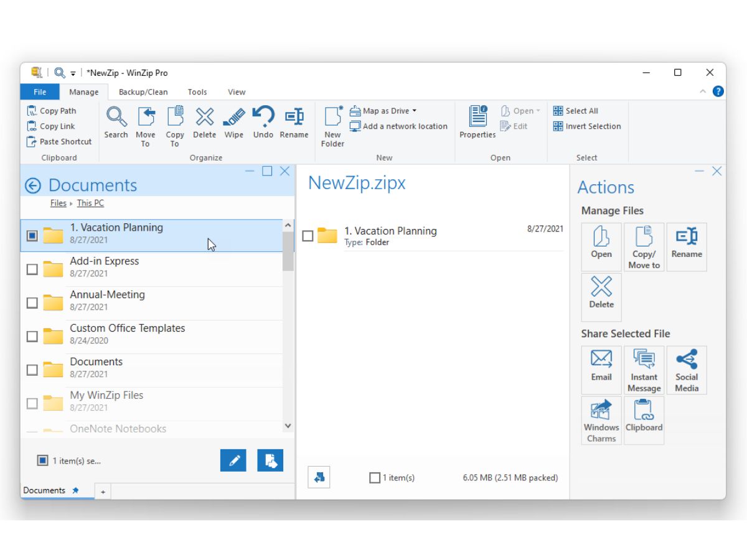This screenshot has height=560, width=747.
Task: Click the Rename tile in Actions pane
Action: click(x=687, y=246)
